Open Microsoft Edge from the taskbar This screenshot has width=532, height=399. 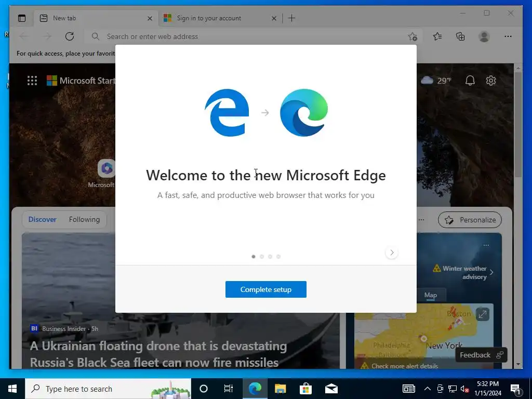pyautogui.click(x=255, y=389)
